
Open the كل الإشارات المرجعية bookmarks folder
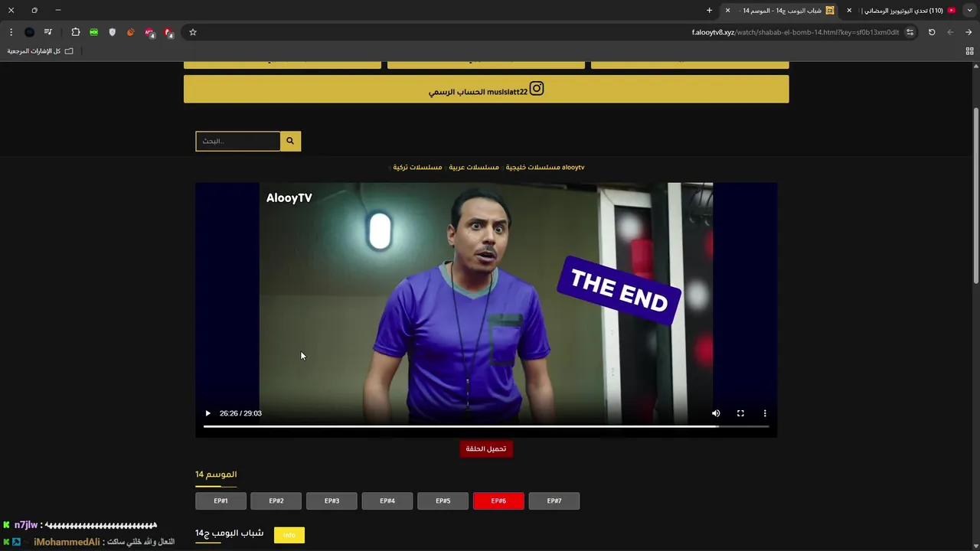point(40,51)
